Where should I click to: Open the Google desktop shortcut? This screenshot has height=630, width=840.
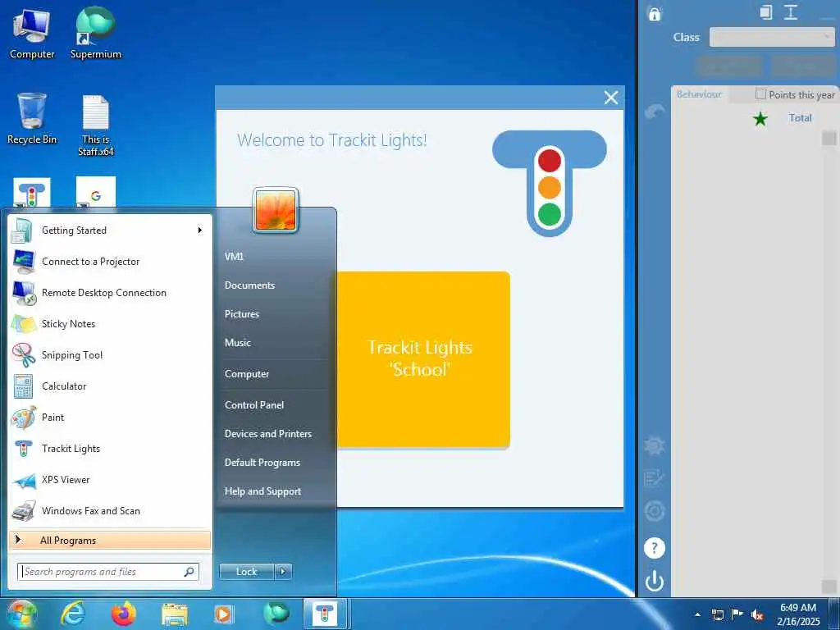coord(96,192)
